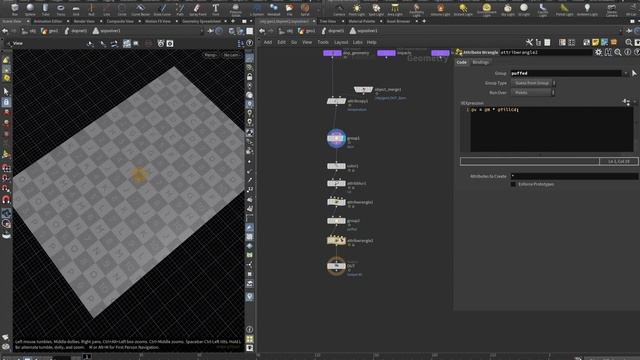The height and width of the screenshot is (360, 640).
Task: Select the Box shelf tool
Action: click(x=15, y=9)
